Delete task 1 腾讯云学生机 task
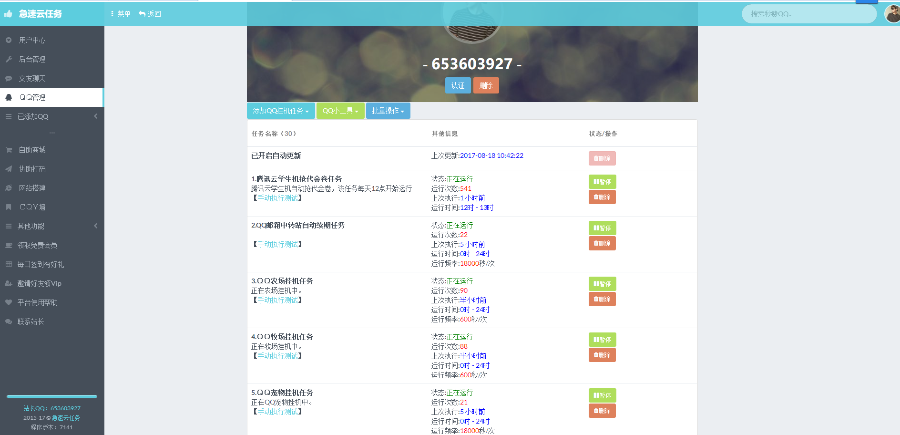Screen dimensions: 900x435 click(x=602, y=197)
